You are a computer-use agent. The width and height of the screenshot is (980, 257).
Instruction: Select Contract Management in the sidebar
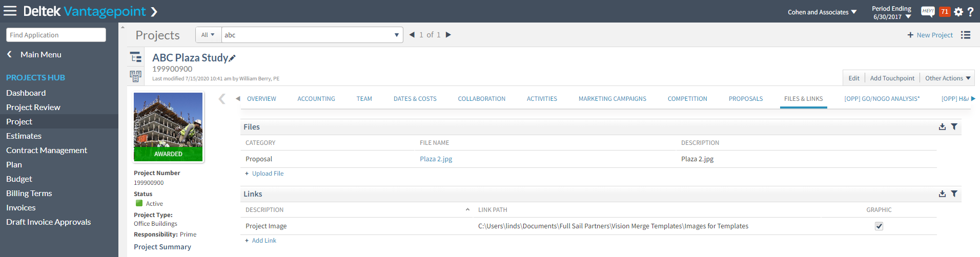pos(47,151)
